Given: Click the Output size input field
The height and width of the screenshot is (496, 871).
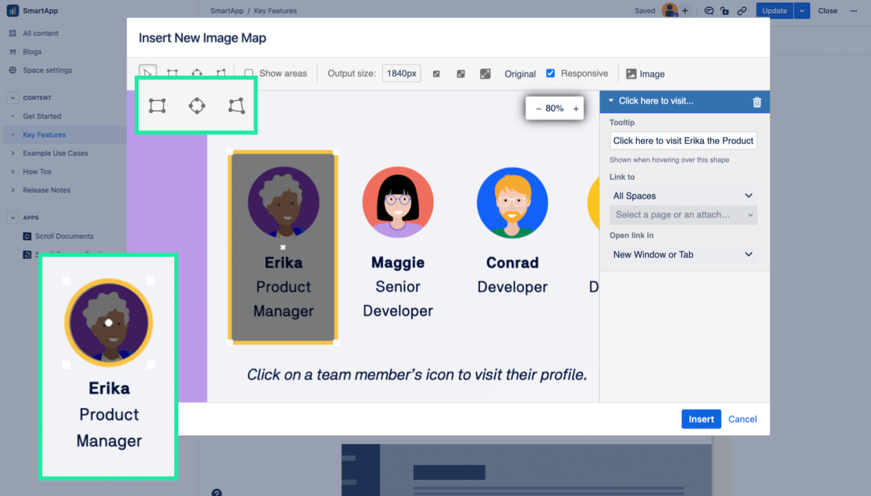Looking at the screenshot, I should pos(401,73).
